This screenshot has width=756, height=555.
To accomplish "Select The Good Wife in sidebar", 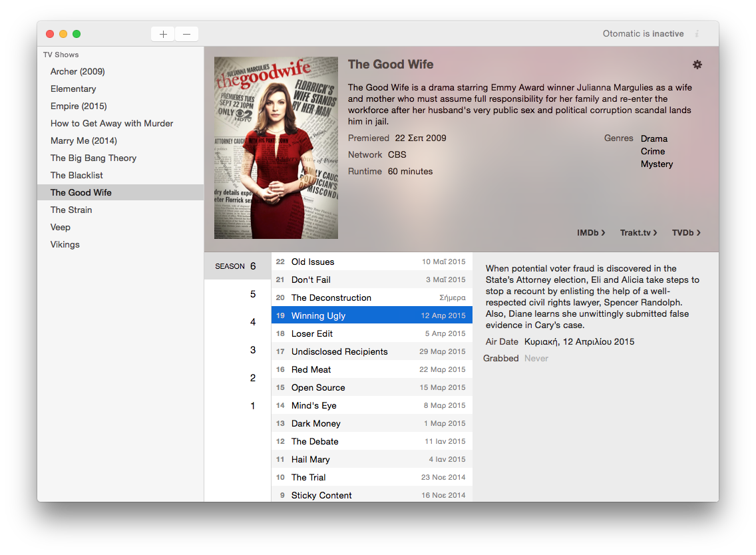I will tap(120, 192).
